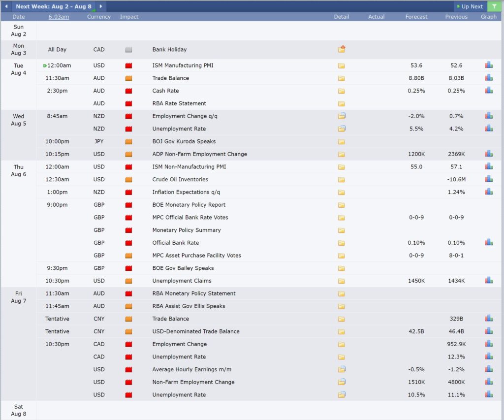This screenshot has width=504, height=420.
Task: Click the Impact column header
Action: coord(129,17)
